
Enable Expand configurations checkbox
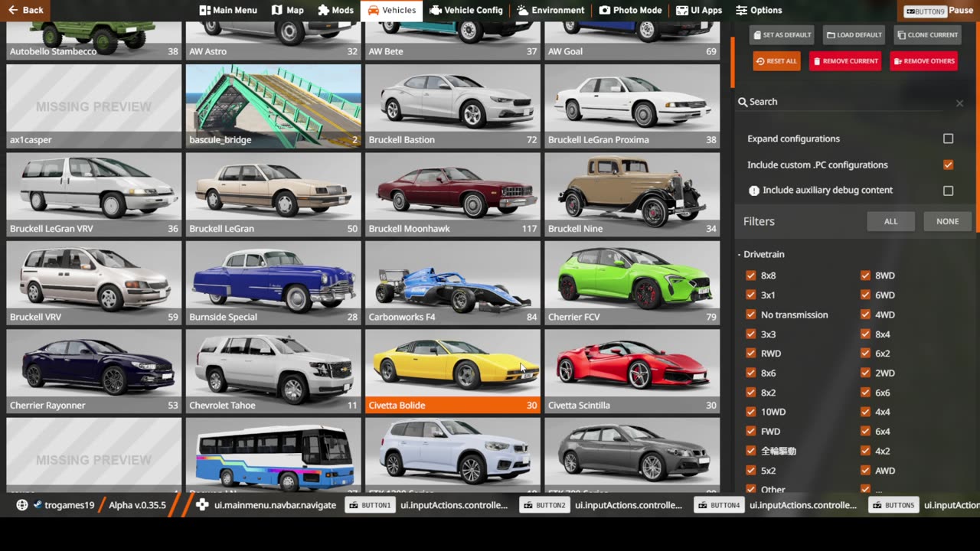tap(948, 139)
